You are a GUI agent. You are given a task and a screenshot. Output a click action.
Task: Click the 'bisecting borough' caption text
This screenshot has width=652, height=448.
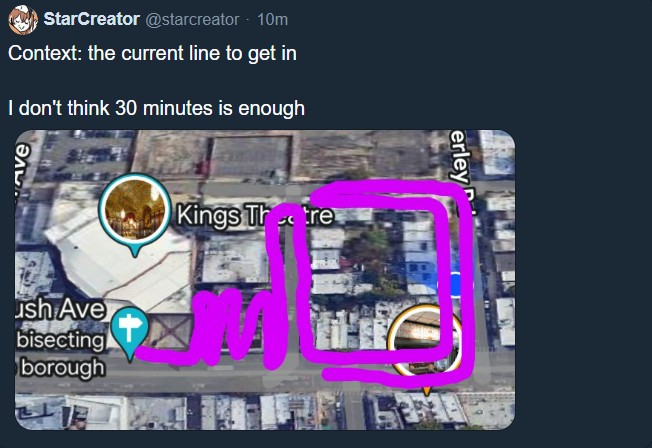(60, 354)
